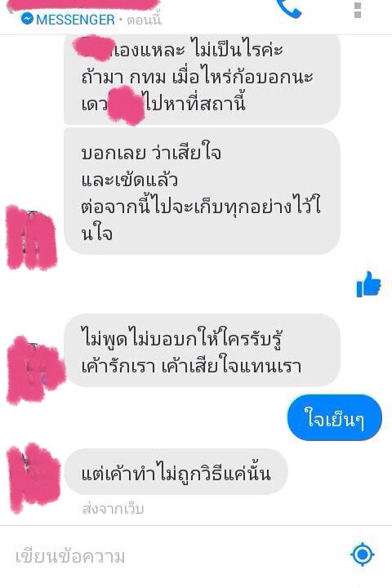The height and width of the screenshot is (588, 392).
Task: Open the redacted contact name in the header
Action: (x=84, y=5)
